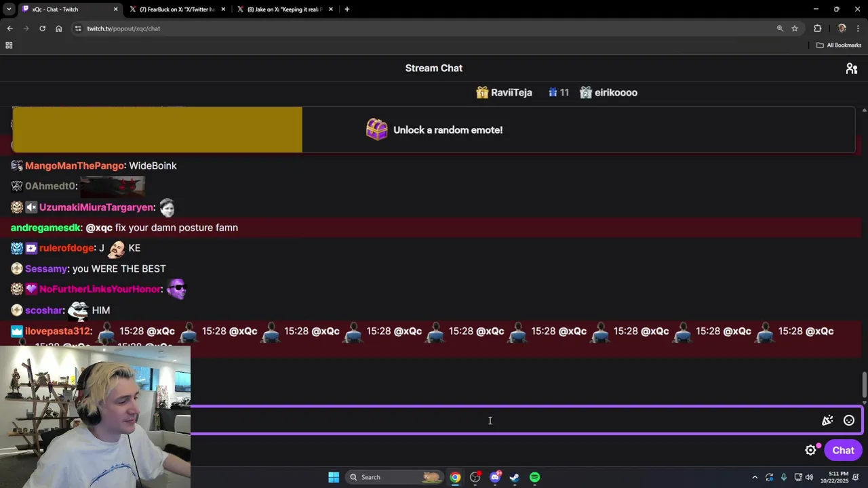Open the chat community users list icon
The height and width of the screenshot is (488, 868).
tap(851, 68)
